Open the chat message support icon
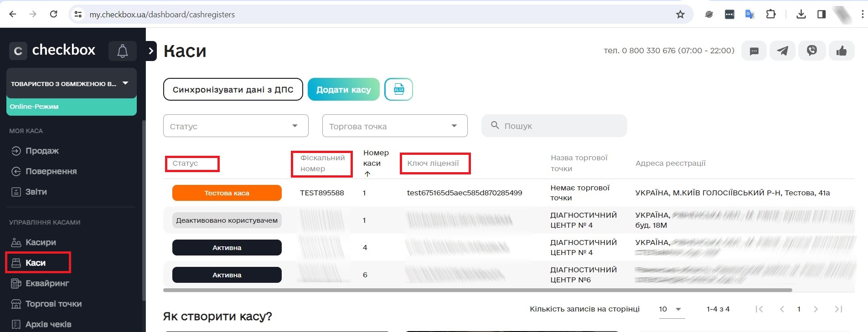This screenshot has height=332, width=868. point(754,51)
